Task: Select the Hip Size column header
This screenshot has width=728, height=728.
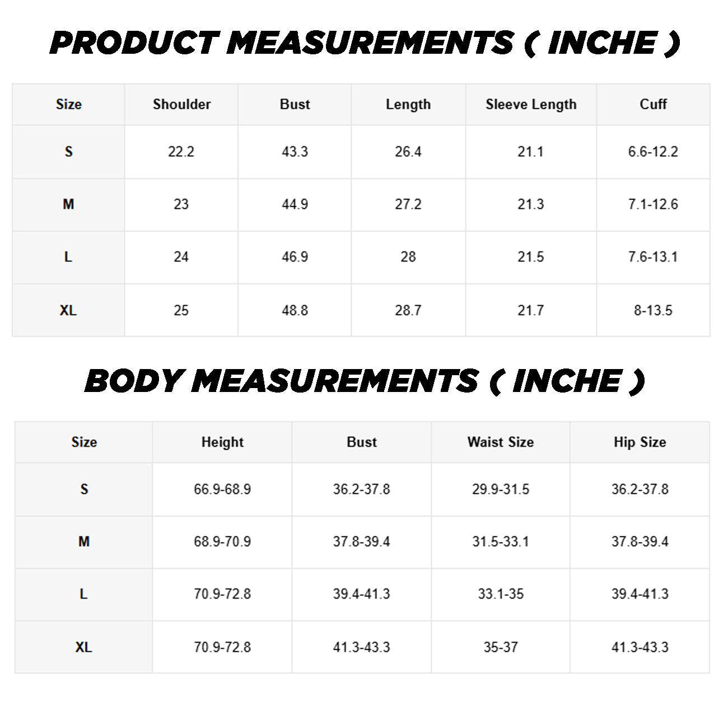Action: (x=640, y=442)
